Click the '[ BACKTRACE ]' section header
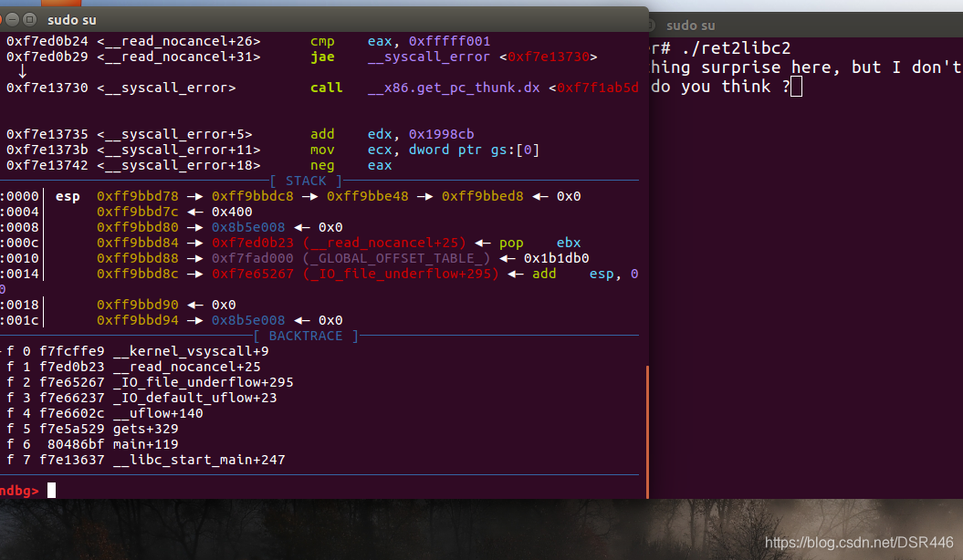Screen dimensions: 963x560 [306, 337]
